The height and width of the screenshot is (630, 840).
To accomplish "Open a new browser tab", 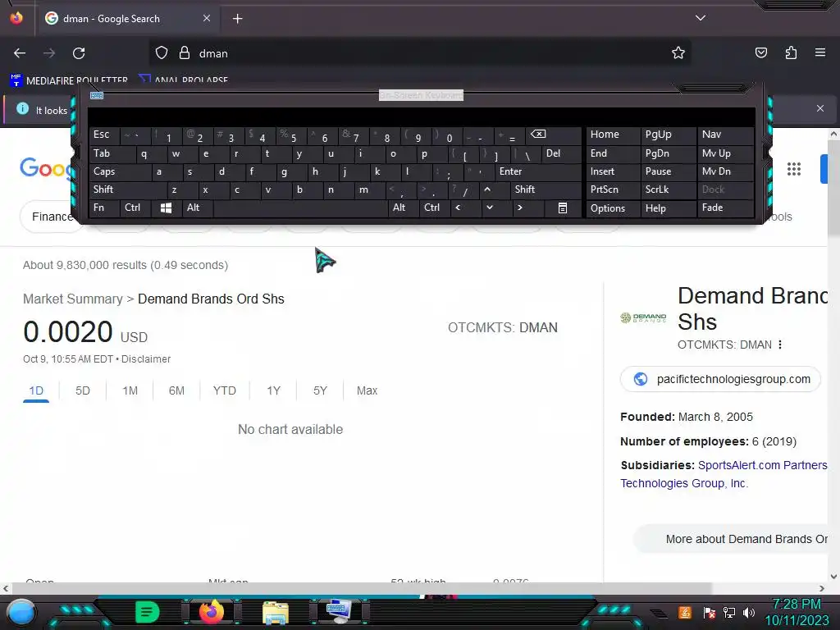I will (x=237, y=19).
